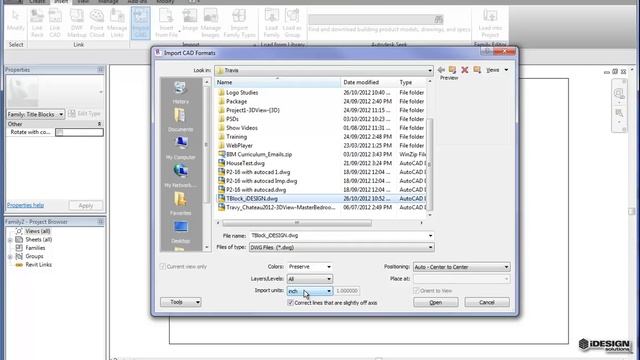Select BIM Curriculum_Emails.zip file
The height and width of the screenshot is (360, 640).
point(259,155)
